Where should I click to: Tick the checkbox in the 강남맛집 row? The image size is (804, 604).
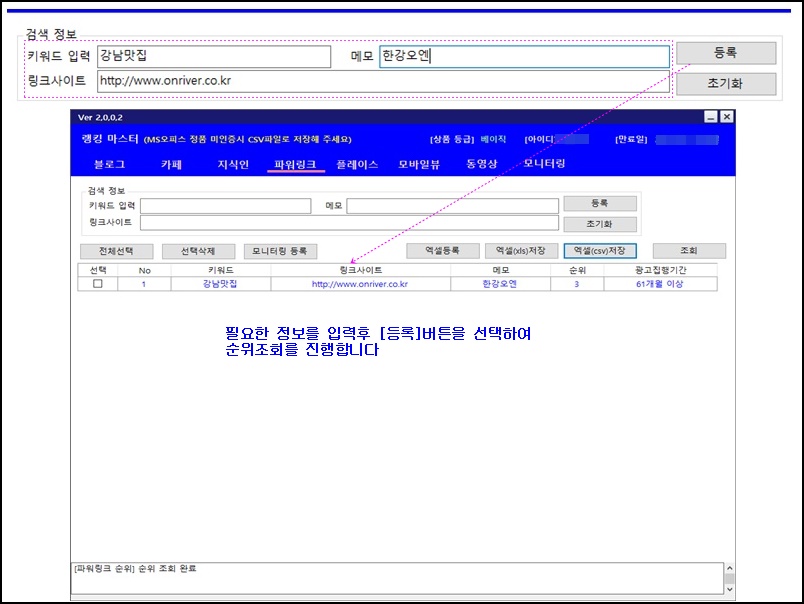[x=97, y=284]
